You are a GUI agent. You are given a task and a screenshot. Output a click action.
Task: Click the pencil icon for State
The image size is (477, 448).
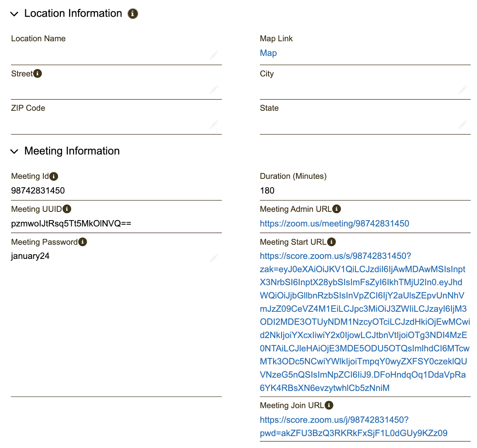point(463,124)
